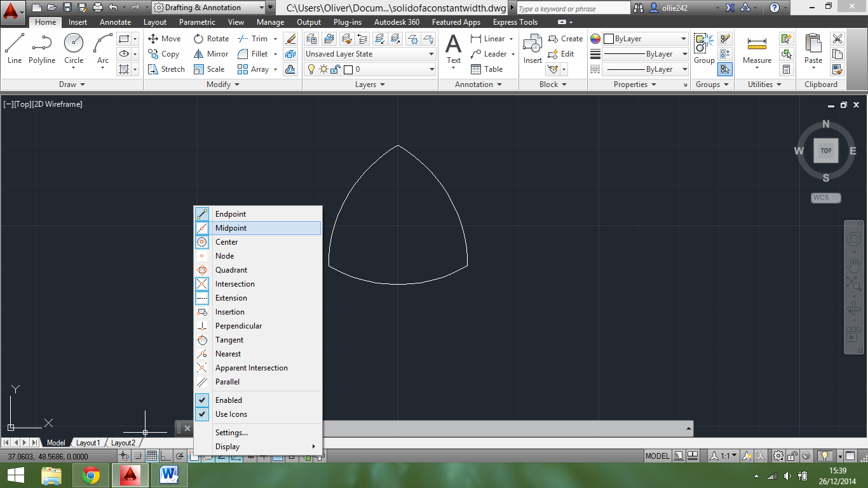
Task: Click the Cut scissors icon in Clipboard
Action: click(837, 39)
